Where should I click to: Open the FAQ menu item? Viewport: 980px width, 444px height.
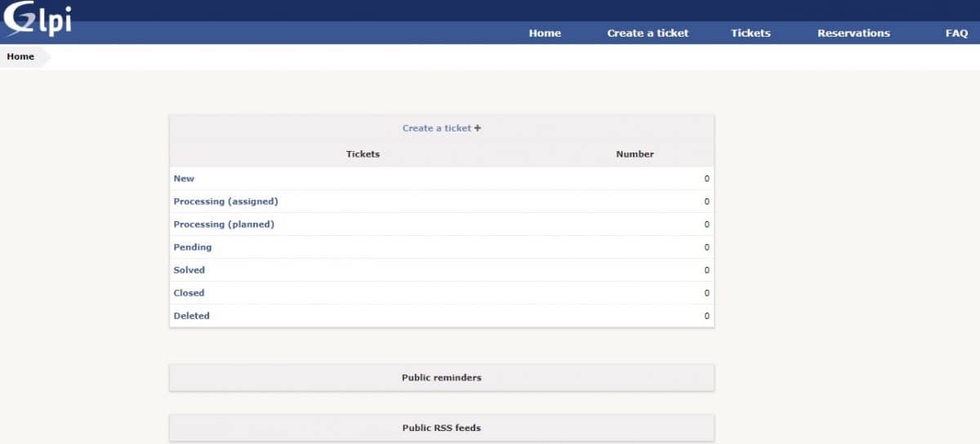click(956, 33)
